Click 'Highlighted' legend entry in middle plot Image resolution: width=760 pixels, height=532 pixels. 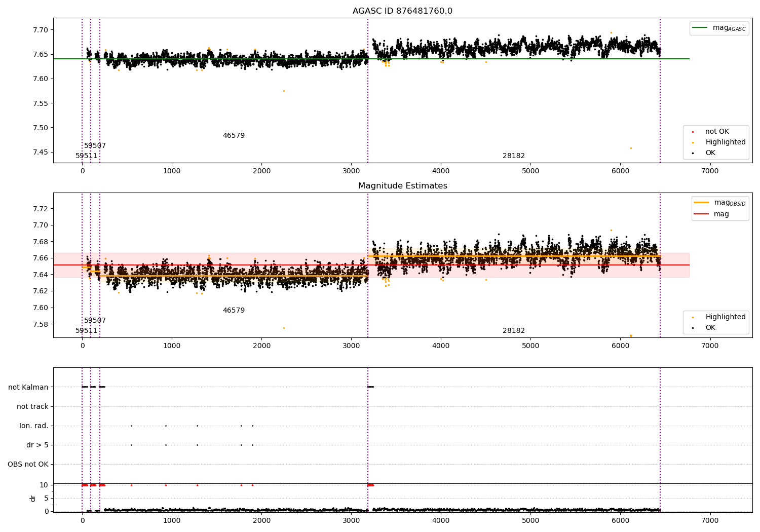(718, 317)
